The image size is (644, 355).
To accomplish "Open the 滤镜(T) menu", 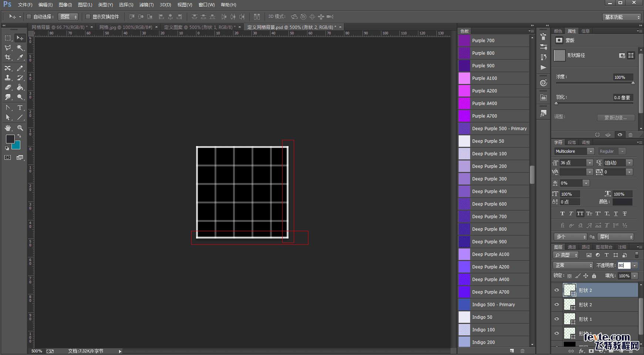I will coord(146,5).
